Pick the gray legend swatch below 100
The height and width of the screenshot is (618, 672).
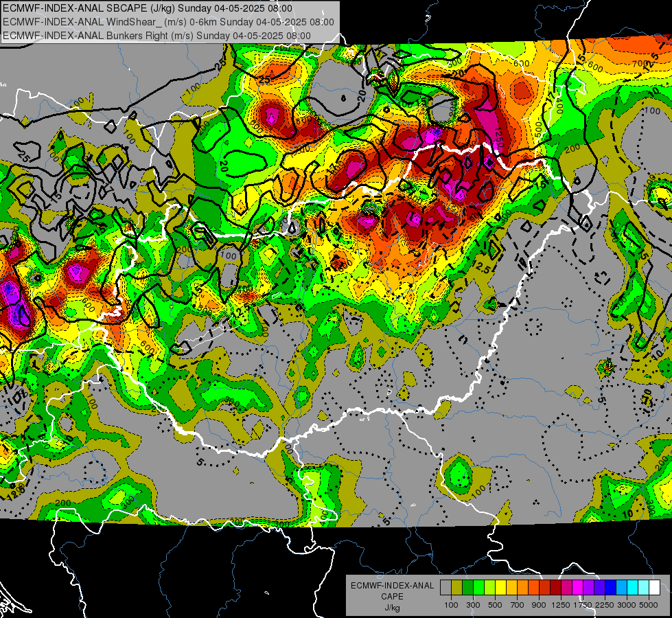(445, 587)
